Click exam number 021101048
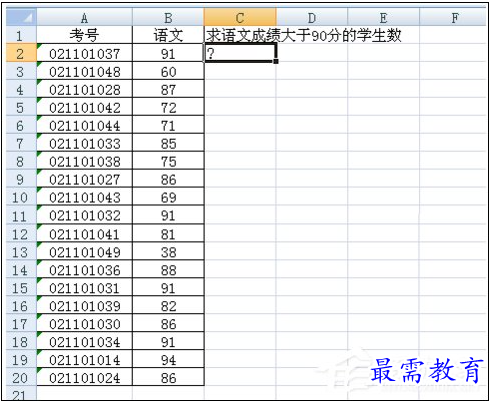Screen dimensions: 492x402 point(84,71)
